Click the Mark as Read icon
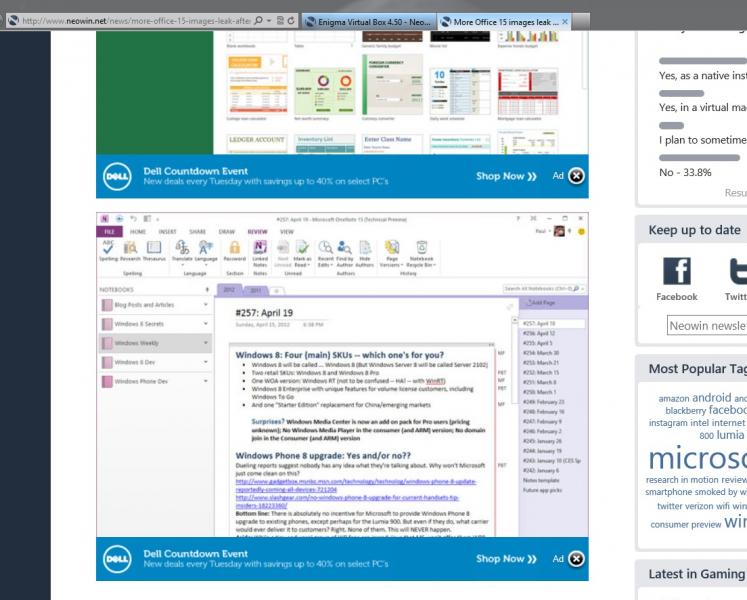Viewport: 747px width, 600px height. 302,247
